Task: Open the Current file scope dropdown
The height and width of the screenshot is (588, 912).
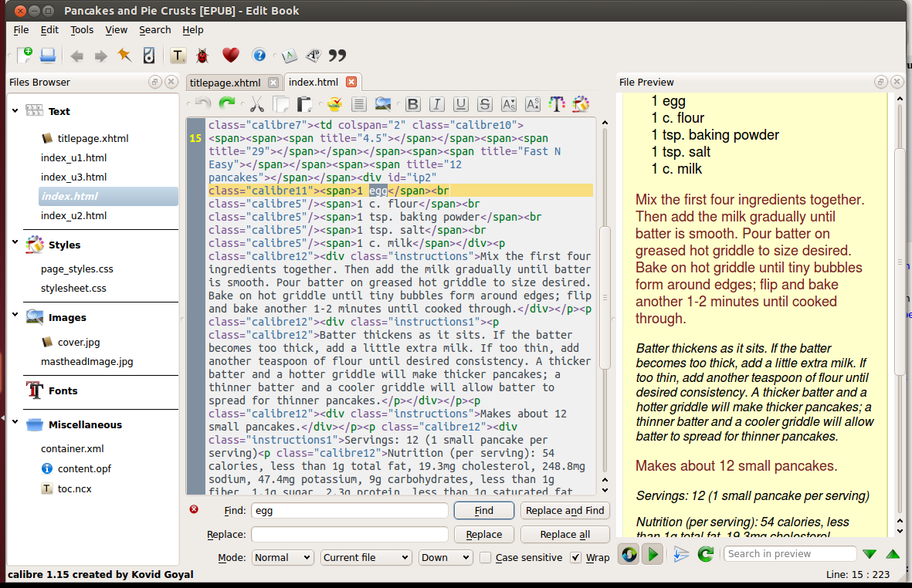Action: point(366,558)
